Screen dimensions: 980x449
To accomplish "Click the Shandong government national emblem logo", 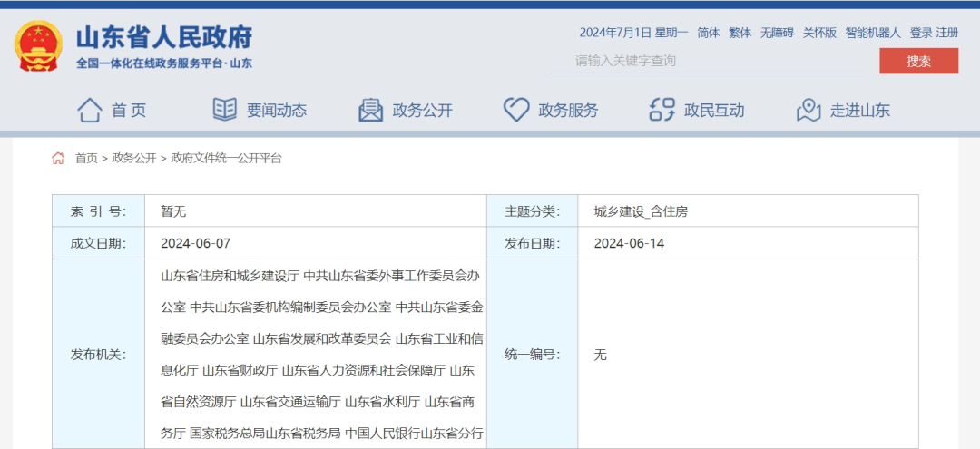I will point(38,46).
